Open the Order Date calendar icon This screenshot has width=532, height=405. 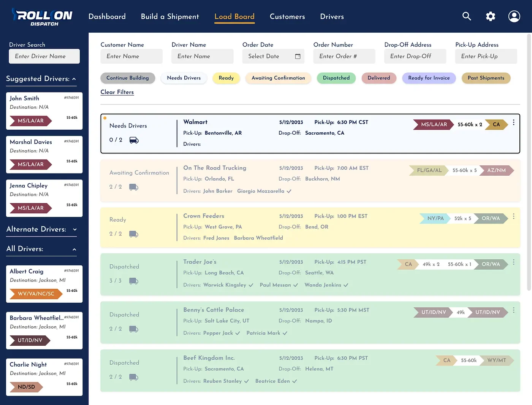[298, 56]
